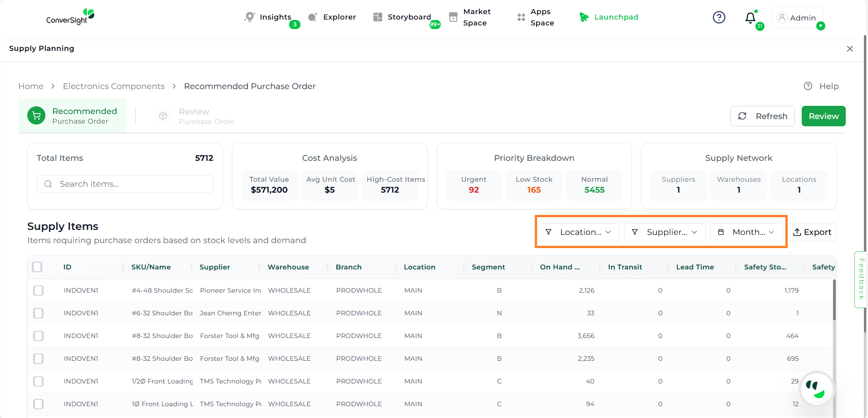Toggle the select-all checkbox in the table header
The height and width of the screenshot is (418, 868).
37,267
